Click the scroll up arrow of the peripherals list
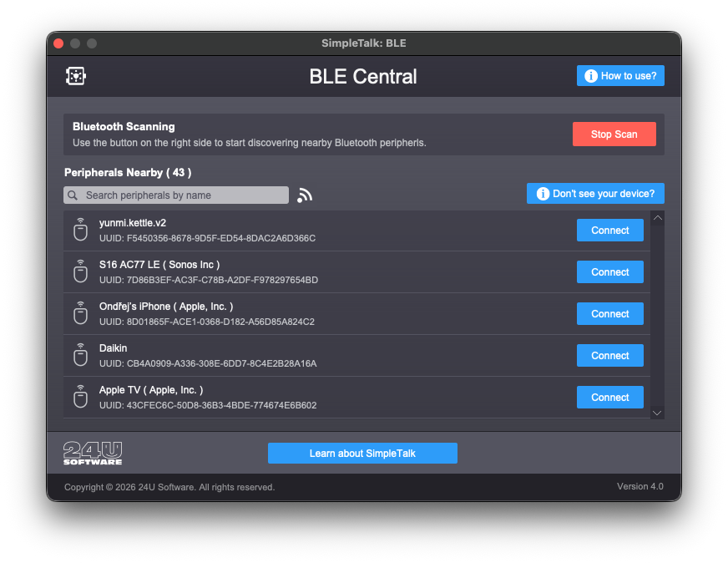The image size is (728, 563). 657,218
